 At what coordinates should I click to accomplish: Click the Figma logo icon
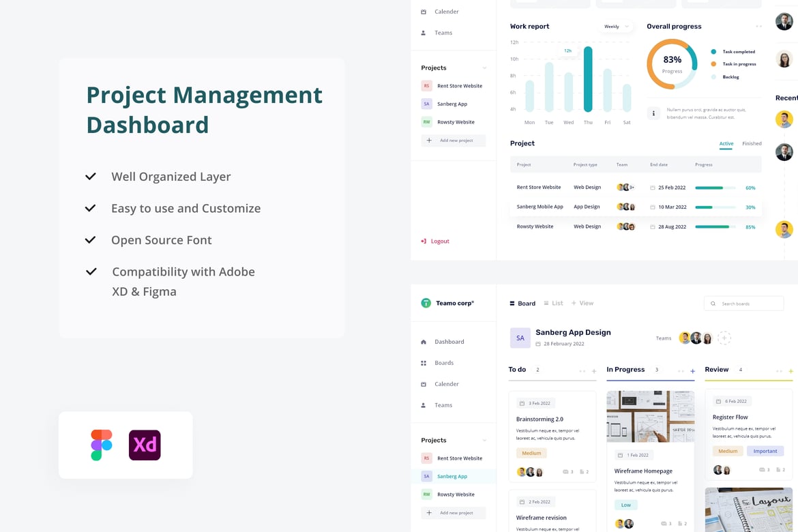click(x=101, y=445)
